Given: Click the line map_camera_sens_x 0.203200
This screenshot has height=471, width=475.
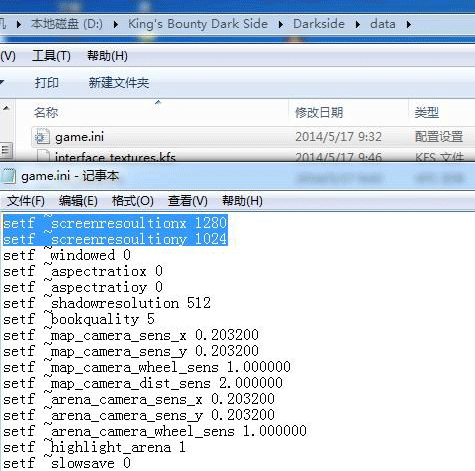Looking at the screenshot, I should point(131,335).
